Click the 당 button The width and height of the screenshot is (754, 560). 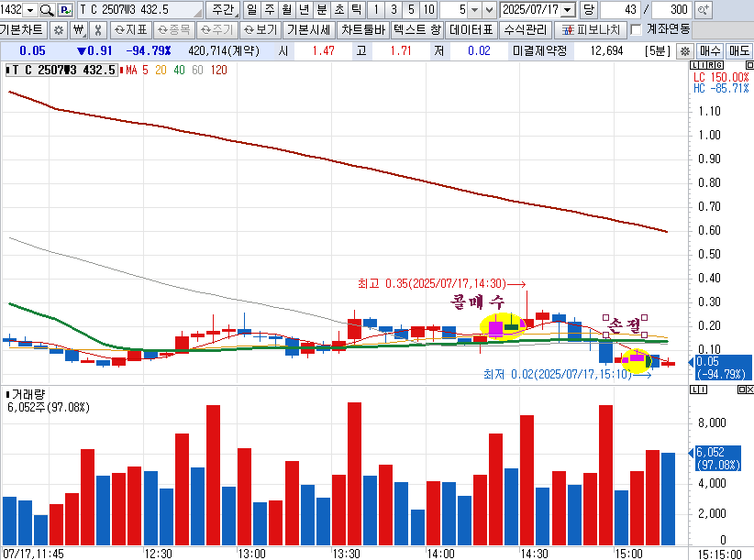pyautogui.click(x=589, y=9)
